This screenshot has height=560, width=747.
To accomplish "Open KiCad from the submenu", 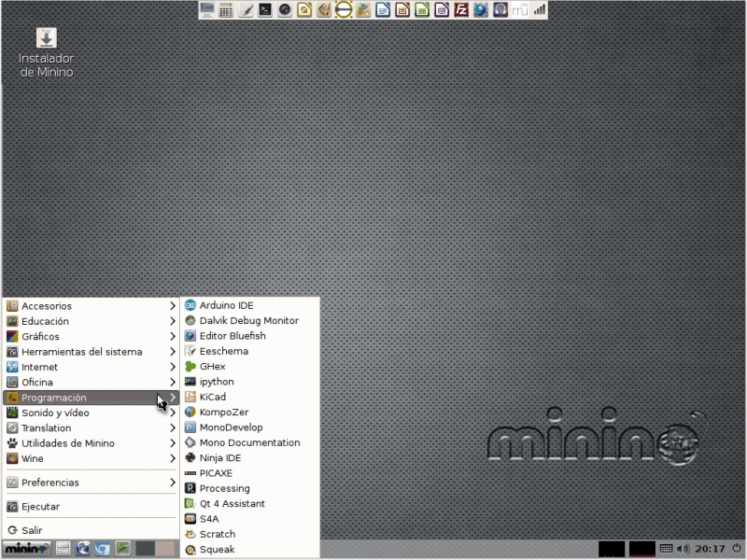I will coord(250,397).
